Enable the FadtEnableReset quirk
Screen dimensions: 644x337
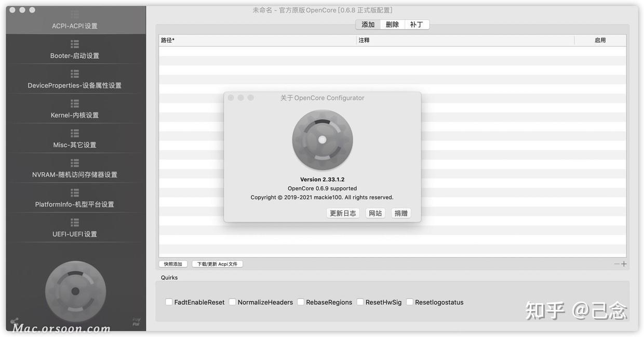coord(169,302)
